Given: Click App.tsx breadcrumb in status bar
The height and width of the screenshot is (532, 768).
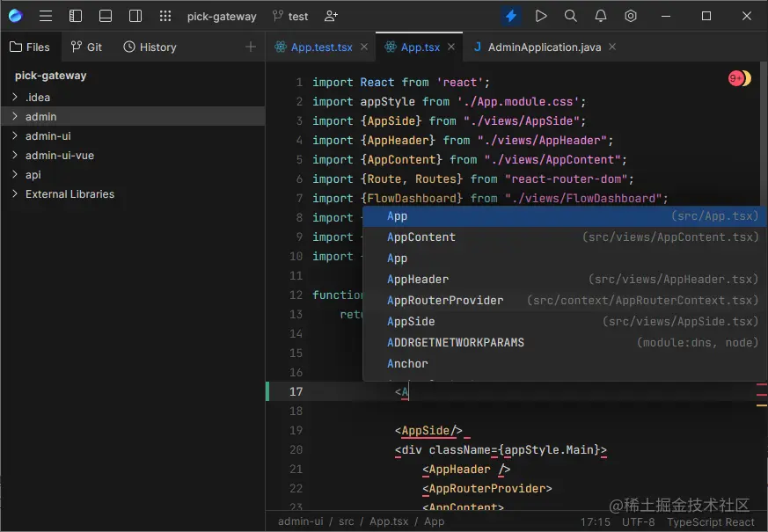Looking at the screenshot, I should (x=389, y=521).
